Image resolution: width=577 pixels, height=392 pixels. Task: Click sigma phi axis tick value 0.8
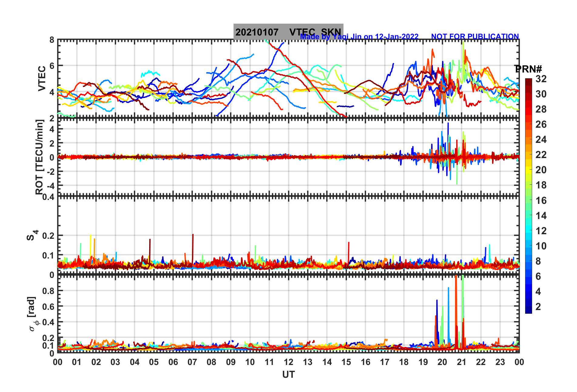click(49, 291)
